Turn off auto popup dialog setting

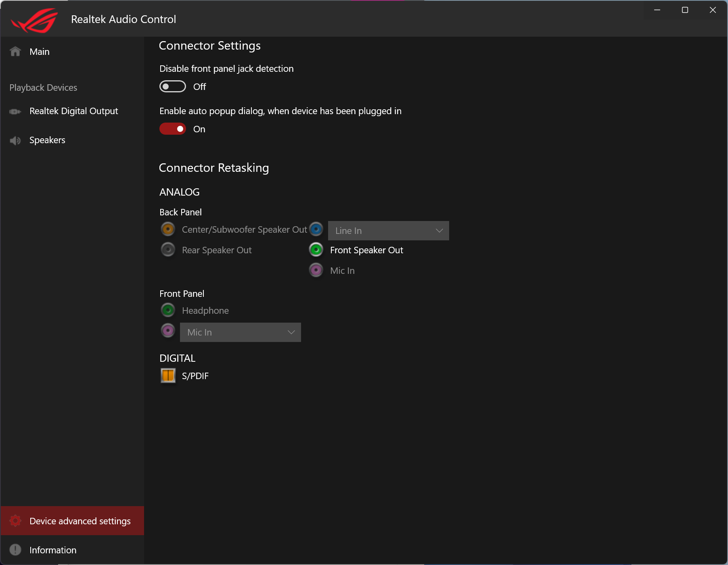tap(172, 129)
